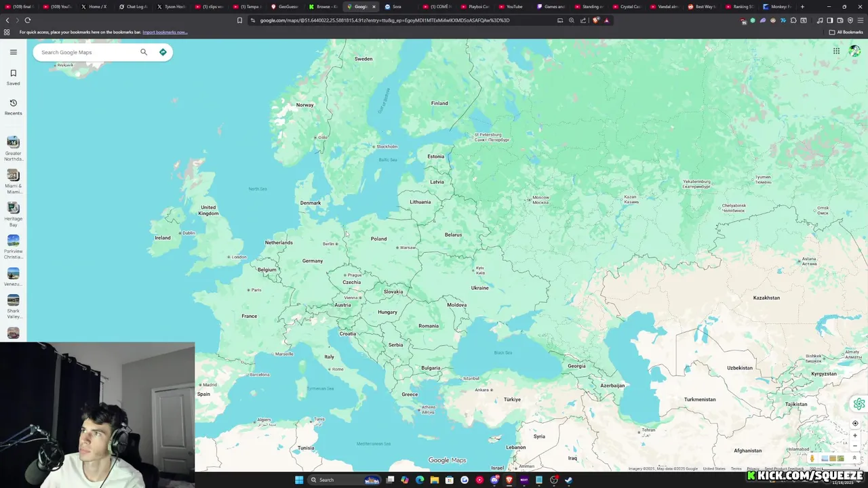Expand the map layers chevron

(854, 458)
